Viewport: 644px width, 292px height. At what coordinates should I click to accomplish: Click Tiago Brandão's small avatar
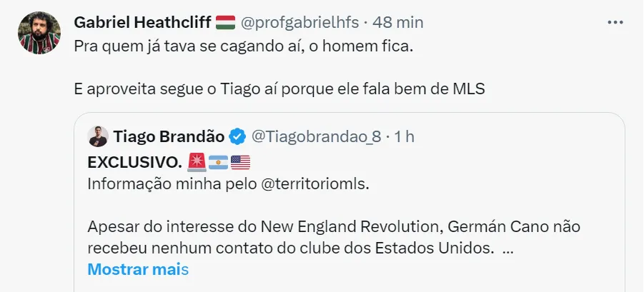coord(98,136)
